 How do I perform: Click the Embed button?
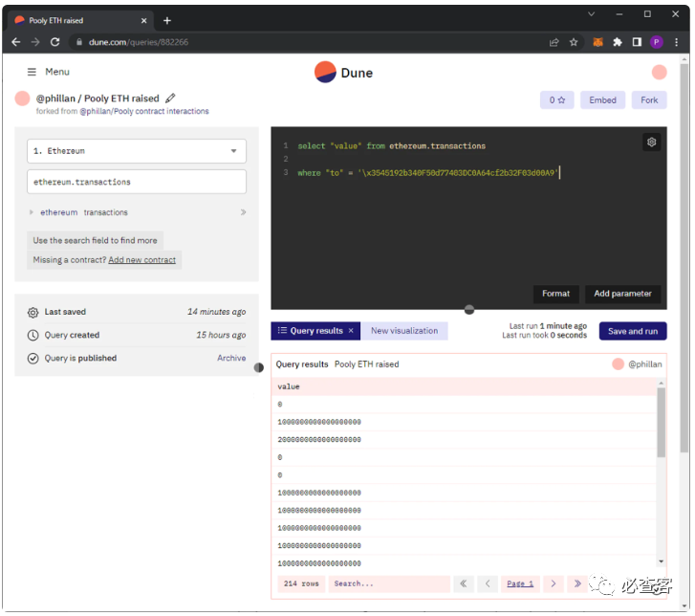tap(602, 100)
